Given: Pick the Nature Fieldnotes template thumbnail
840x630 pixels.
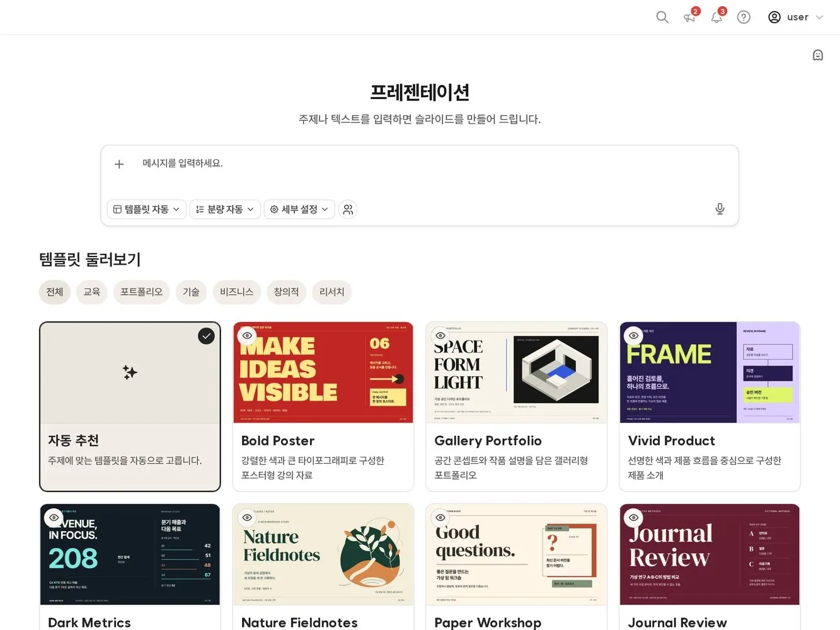Looking at the screenshot, I should coord(323,554).
